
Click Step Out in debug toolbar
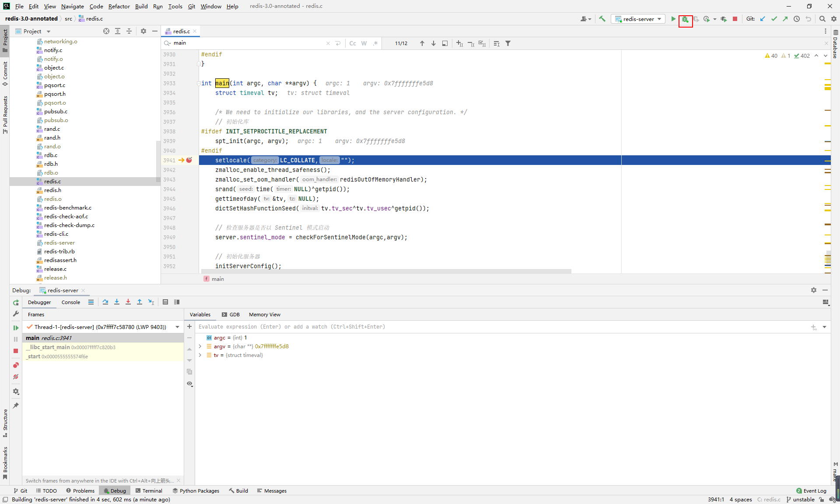(140, 302)
